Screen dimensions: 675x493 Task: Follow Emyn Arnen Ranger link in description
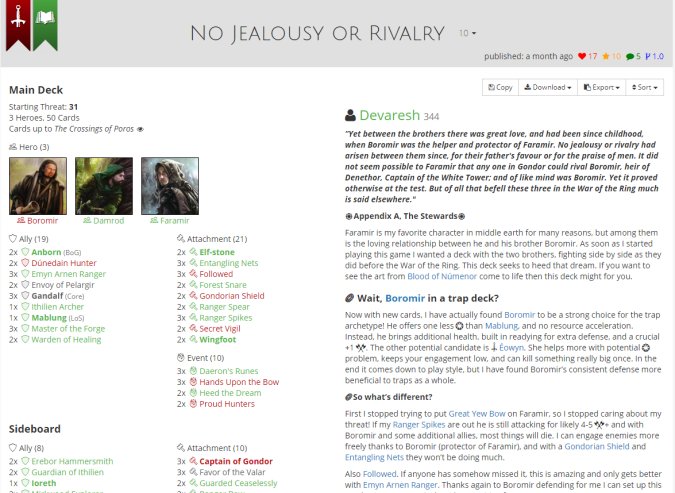click(400, 485)
